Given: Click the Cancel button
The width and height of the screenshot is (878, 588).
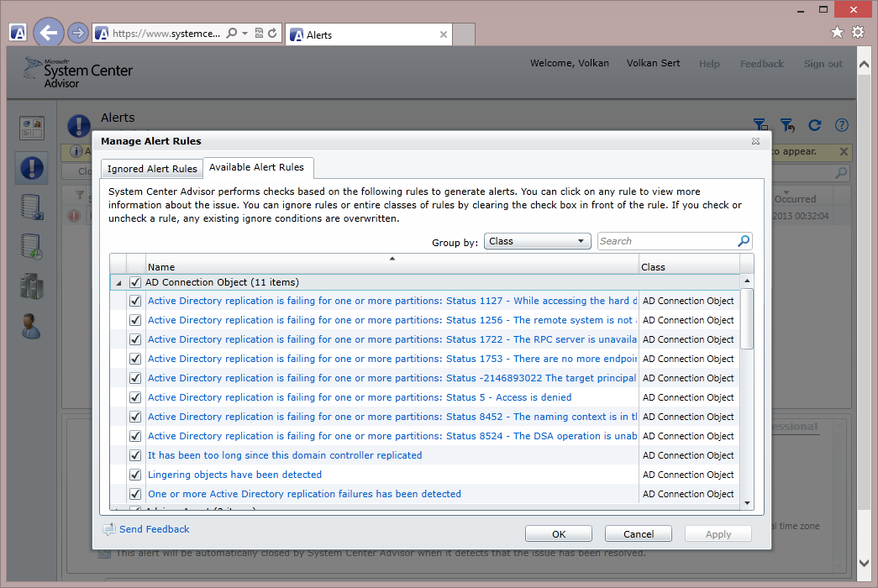Looking at the screenshot, I should [x=639, y=533].
